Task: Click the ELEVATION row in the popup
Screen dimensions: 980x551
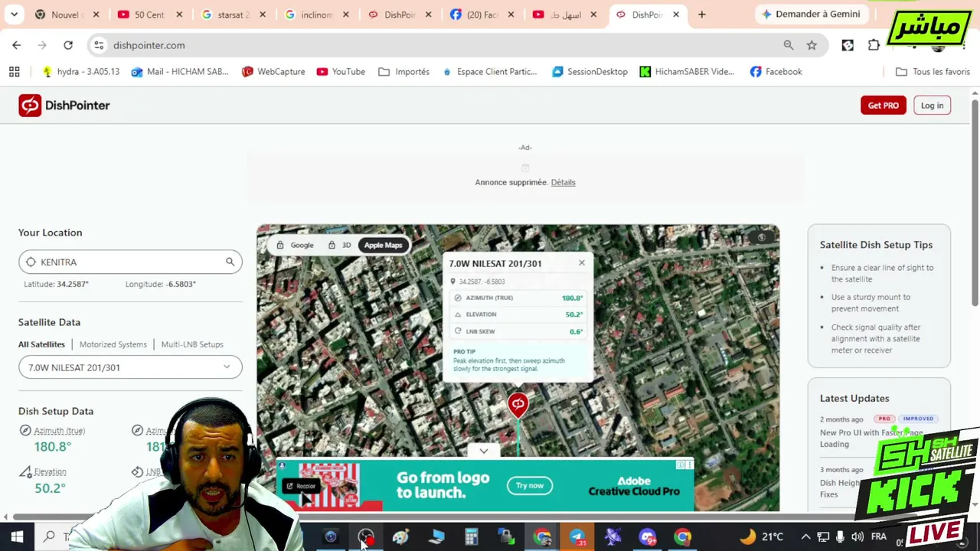Action: (x=518, y=315)
